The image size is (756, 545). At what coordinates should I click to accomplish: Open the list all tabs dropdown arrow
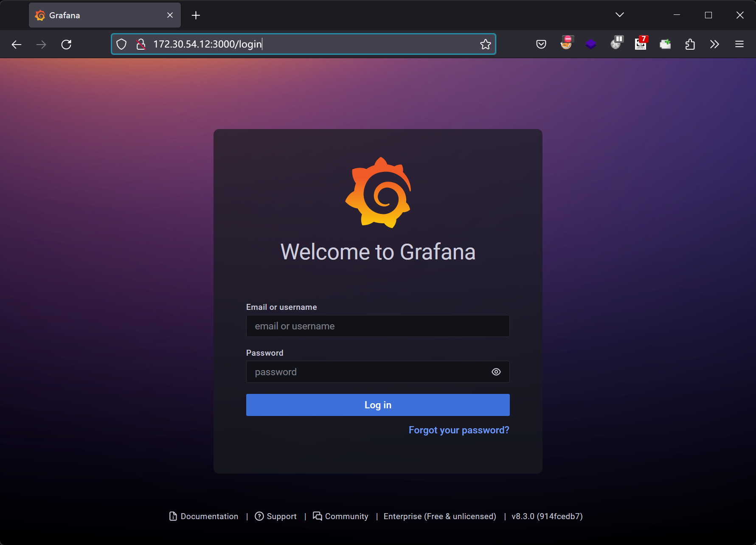620,15
